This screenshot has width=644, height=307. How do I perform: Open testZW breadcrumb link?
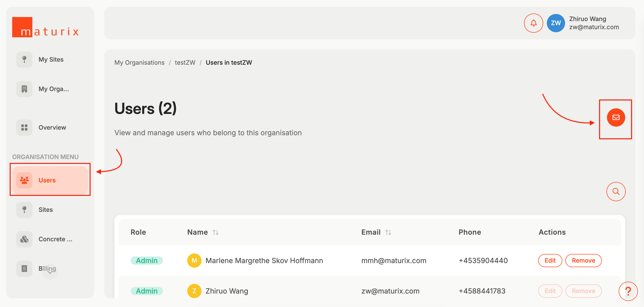pyautogui.click(x=185, y=63)
